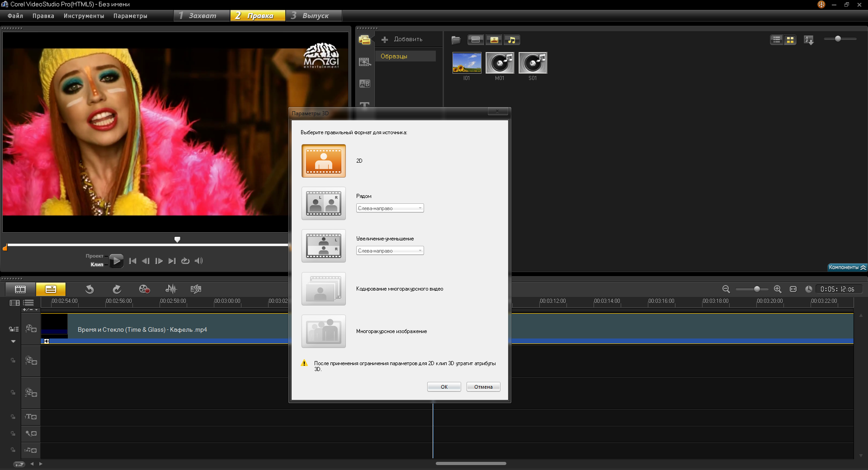
Task: Click the timeline zoom slider knob
Action: click(x=757, y=289)
